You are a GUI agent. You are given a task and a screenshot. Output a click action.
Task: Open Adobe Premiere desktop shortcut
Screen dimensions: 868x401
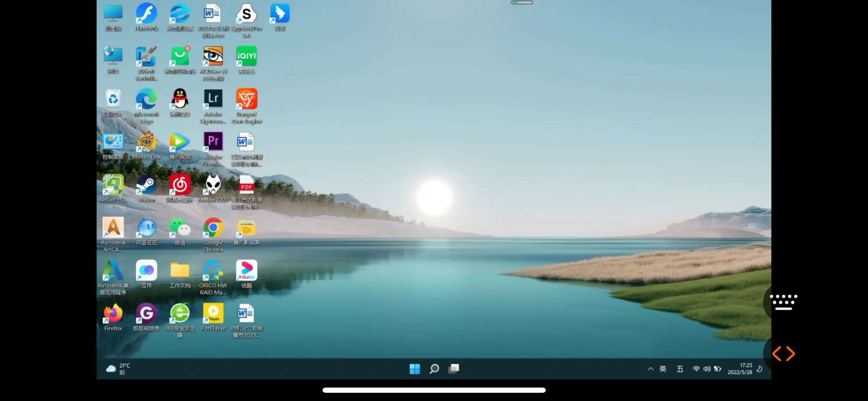(213, 143)
